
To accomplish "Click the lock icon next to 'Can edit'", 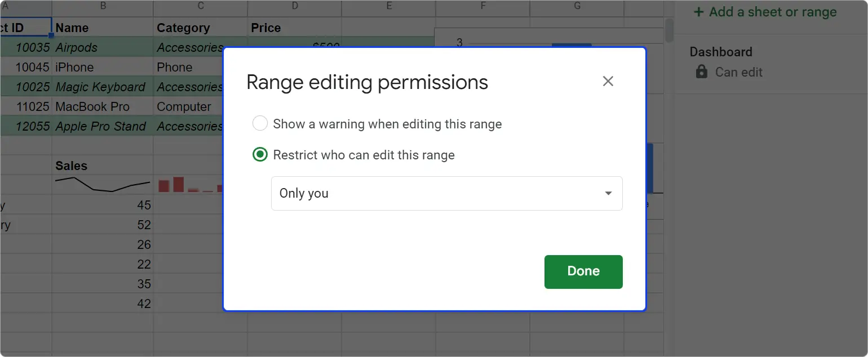I will 701,72.
